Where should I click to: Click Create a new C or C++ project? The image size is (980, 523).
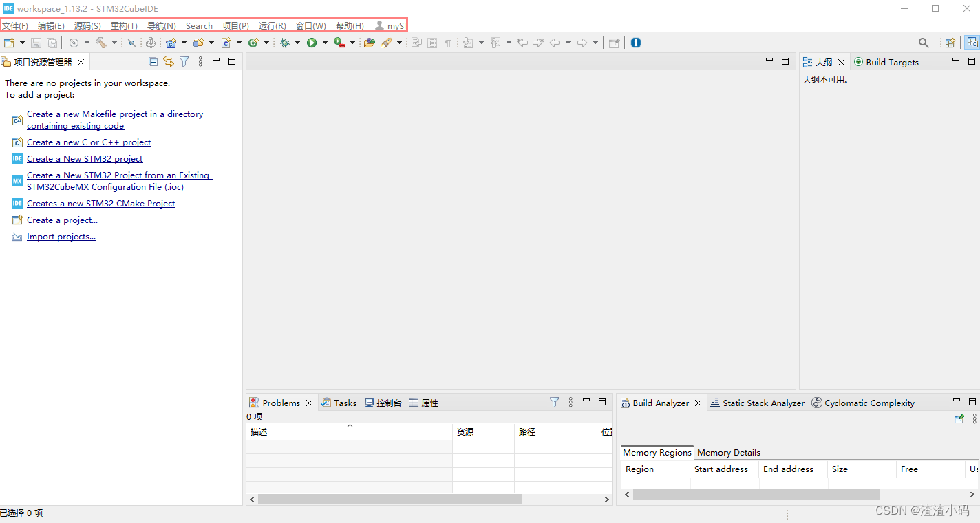[89, 142]
